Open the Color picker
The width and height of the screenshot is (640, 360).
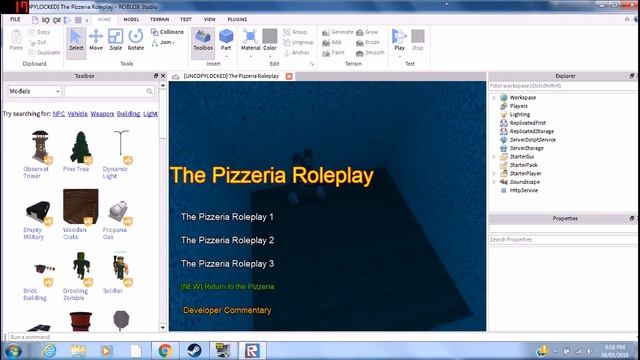(x=270, y=40)
